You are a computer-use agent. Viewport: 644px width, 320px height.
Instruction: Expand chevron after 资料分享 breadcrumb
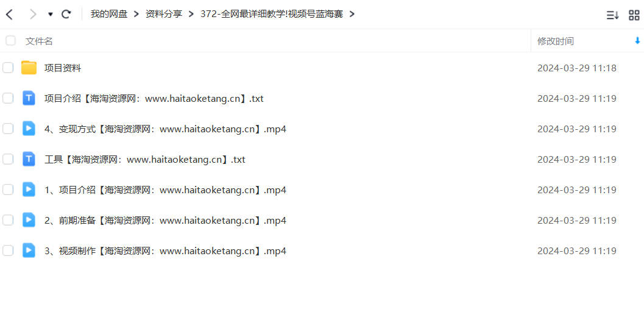coord(191,15)
